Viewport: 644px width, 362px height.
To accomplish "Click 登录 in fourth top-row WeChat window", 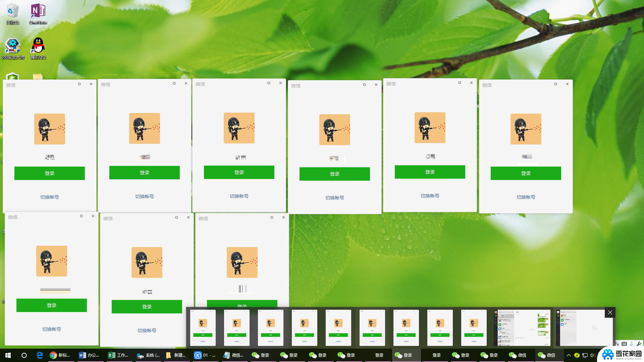I will point(335,174).
